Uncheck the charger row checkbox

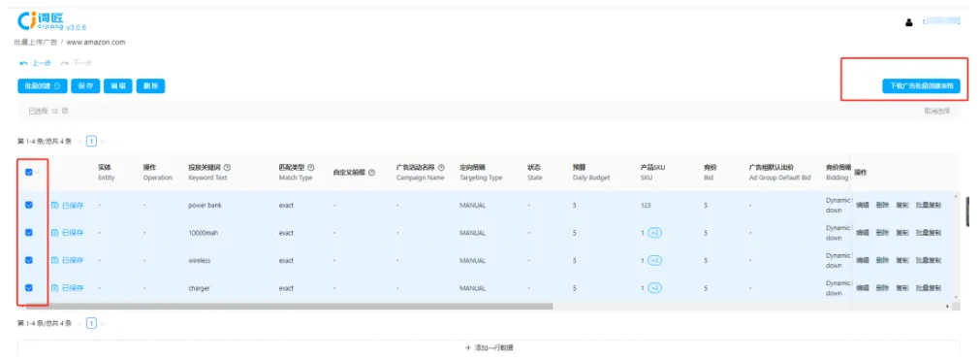29,288
